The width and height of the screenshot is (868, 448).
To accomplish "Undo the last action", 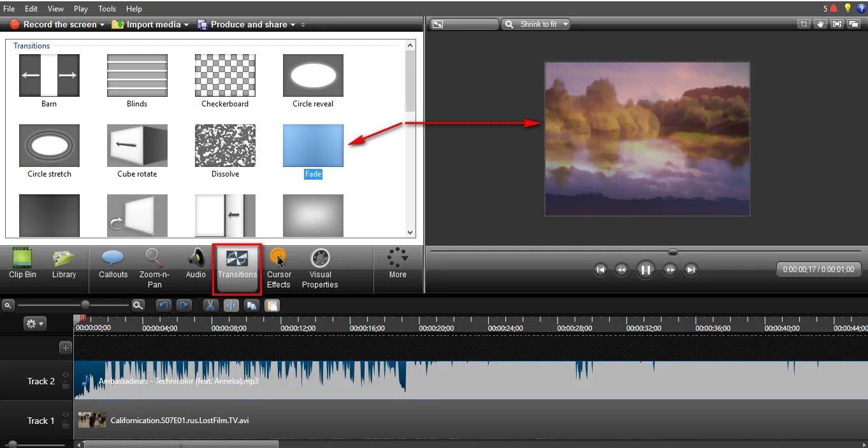I will 164,305.
